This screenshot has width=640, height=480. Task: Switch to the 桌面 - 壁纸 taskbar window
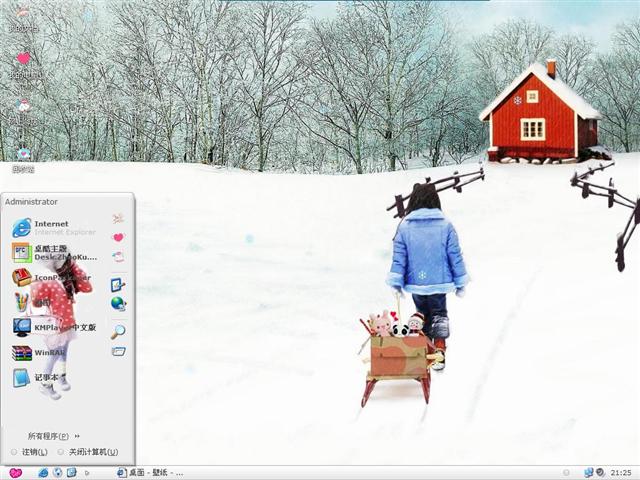(x=150, y=473)
